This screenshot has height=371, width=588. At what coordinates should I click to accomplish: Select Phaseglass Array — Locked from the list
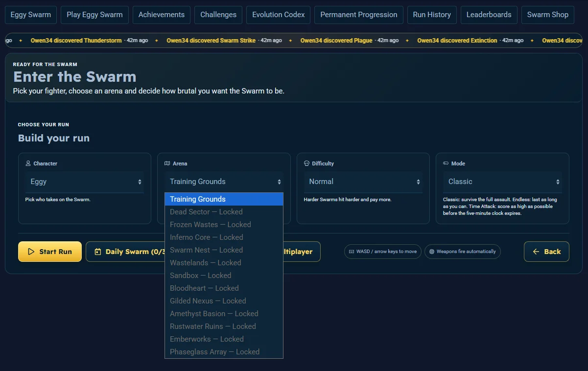point(224,352)
